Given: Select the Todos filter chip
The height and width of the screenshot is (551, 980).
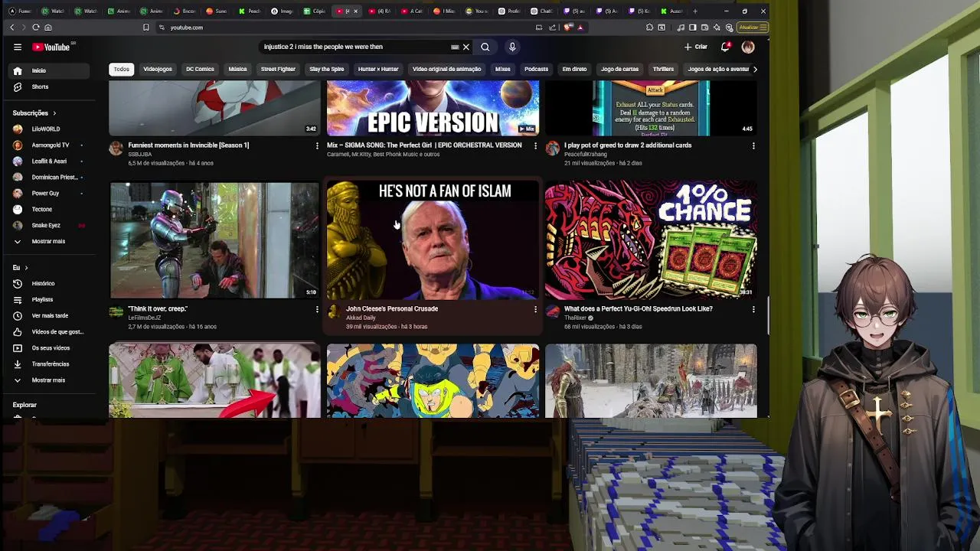Looking at the screenshot, I should coord(122,69).
